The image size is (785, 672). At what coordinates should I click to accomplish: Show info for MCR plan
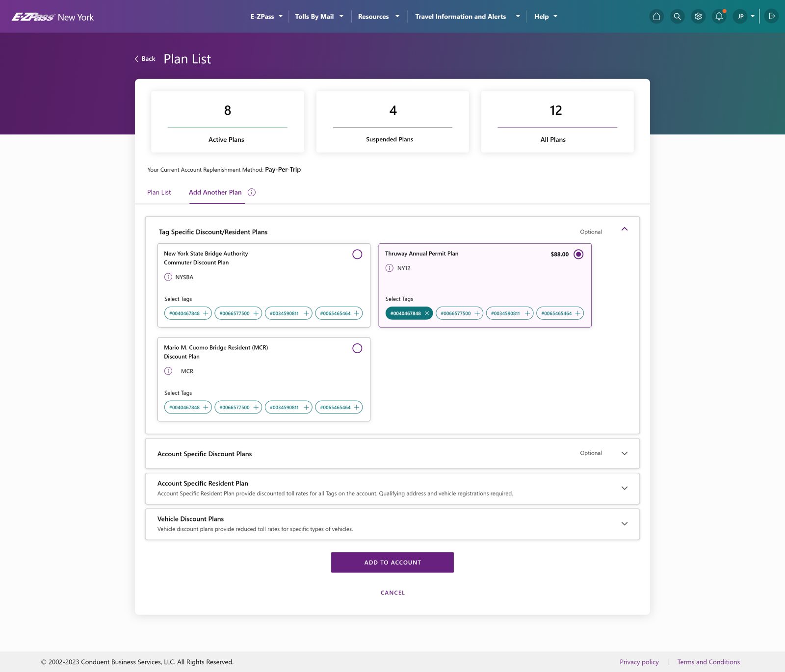coord(168,371)
